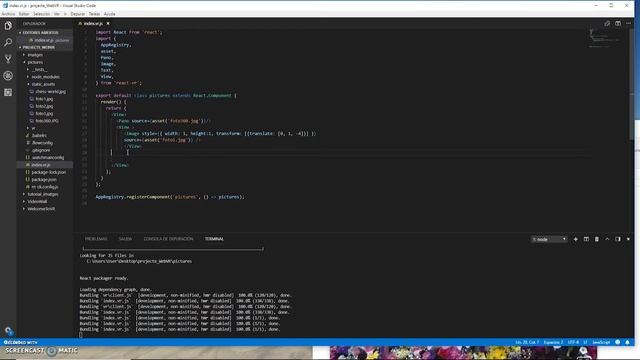Switch to Consola de Depuración tab

coord(168,239)
